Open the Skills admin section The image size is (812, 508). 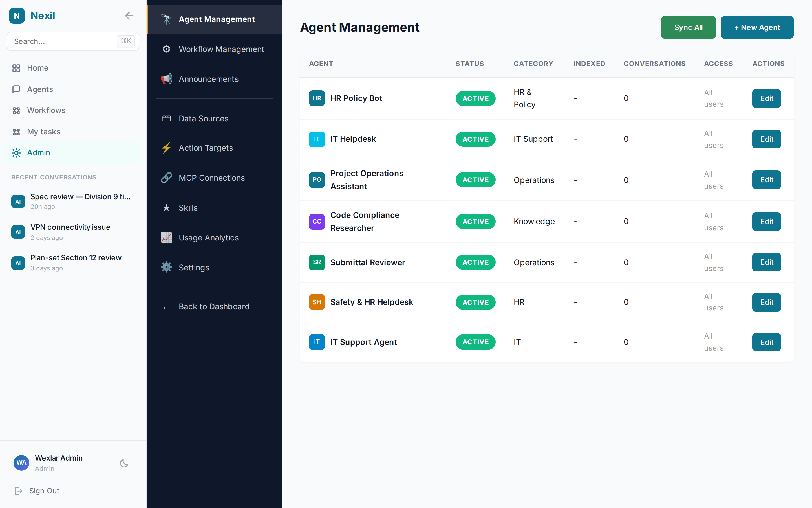[x=214, y=208]
